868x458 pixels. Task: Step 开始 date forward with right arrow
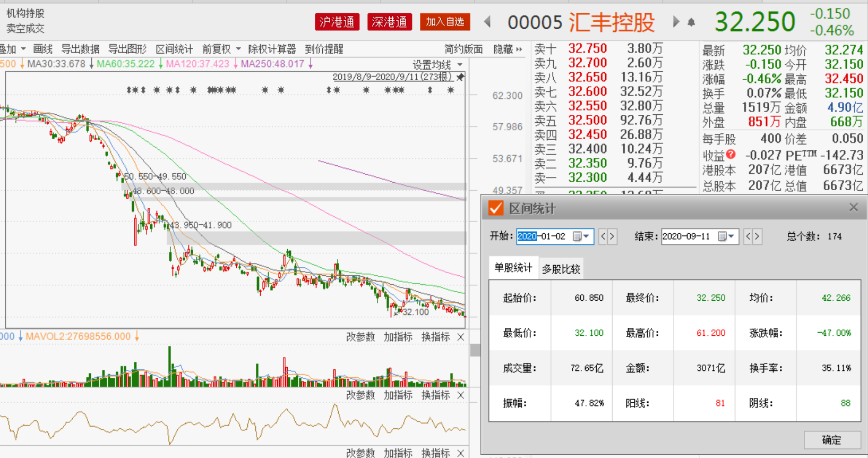point(612,236)
